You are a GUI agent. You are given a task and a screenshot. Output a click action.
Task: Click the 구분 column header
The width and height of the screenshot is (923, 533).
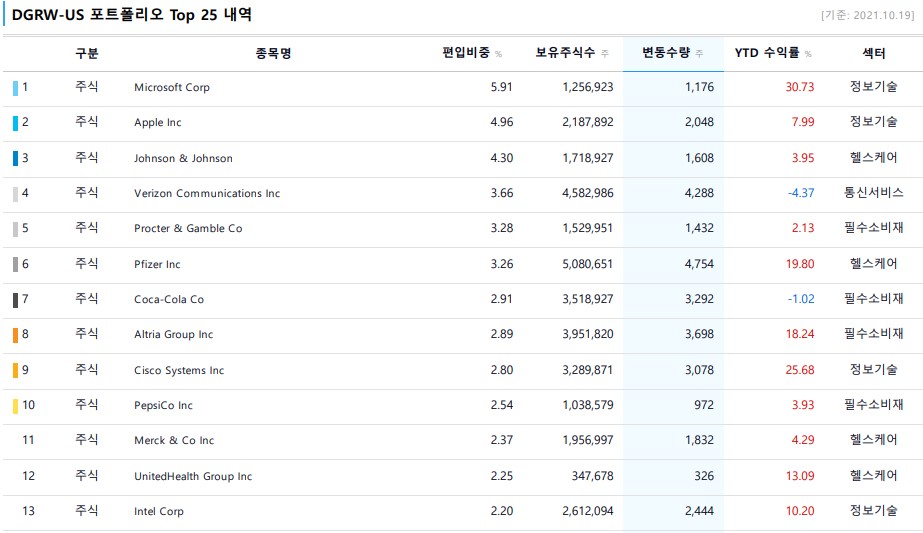(87, 54)
